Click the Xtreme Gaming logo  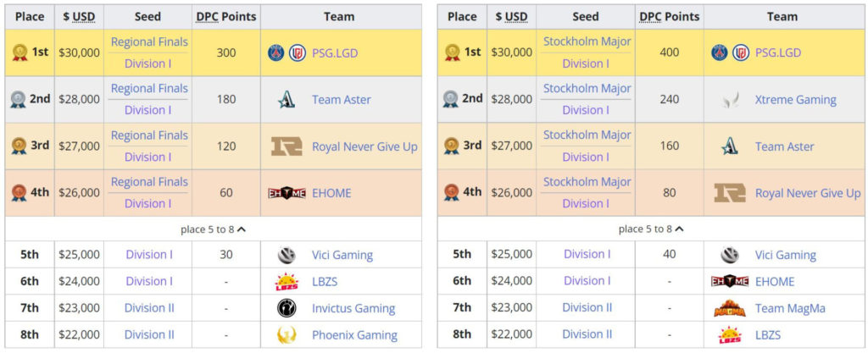[x=730, y=100]
